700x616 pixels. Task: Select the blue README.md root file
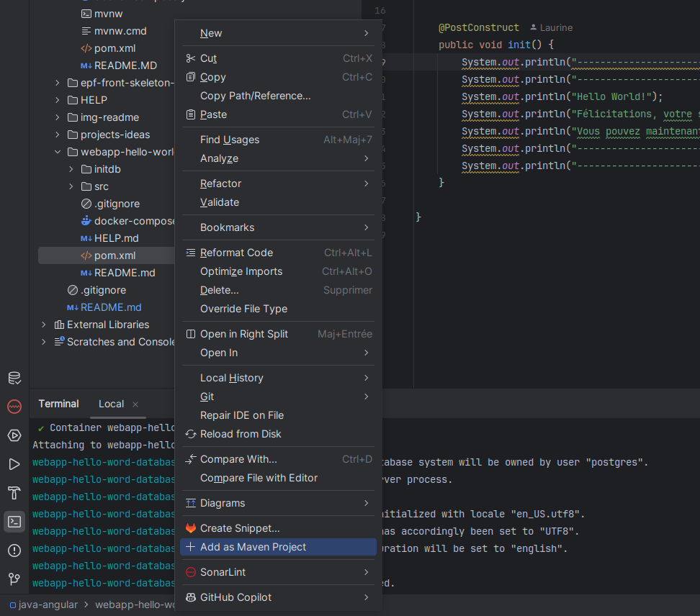(x=111, y=307)
